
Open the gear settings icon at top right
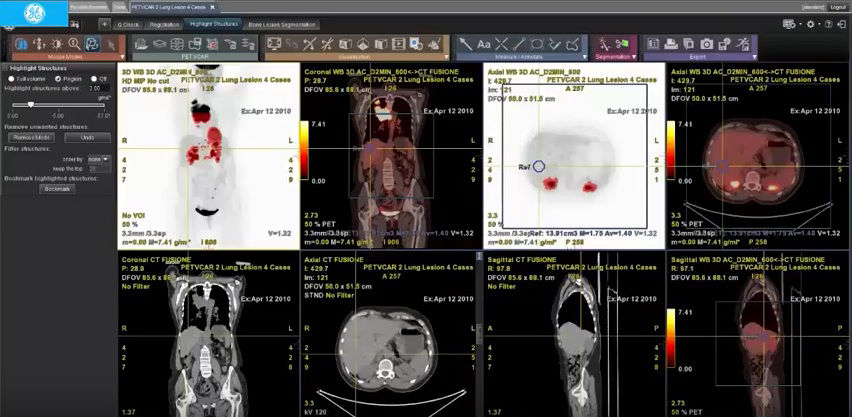(810, 24)
